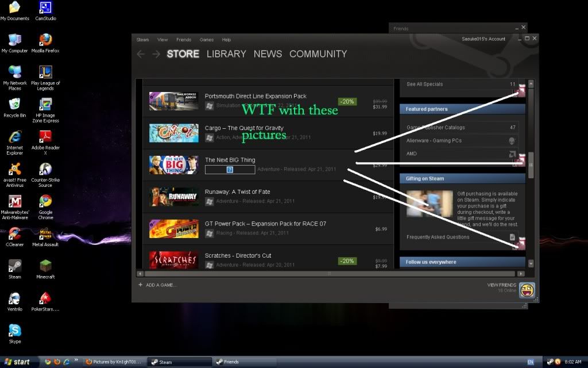Open the AMD partner link

point(411,154)
